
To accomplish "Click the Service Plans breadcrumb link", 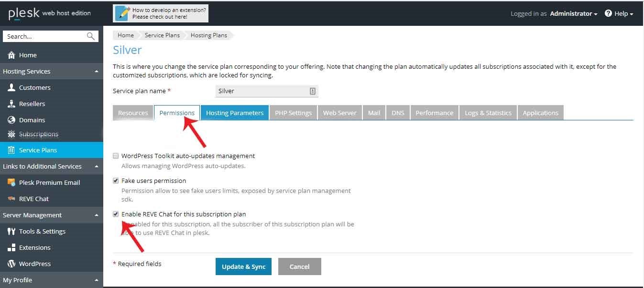I will [x=162, y=35].
